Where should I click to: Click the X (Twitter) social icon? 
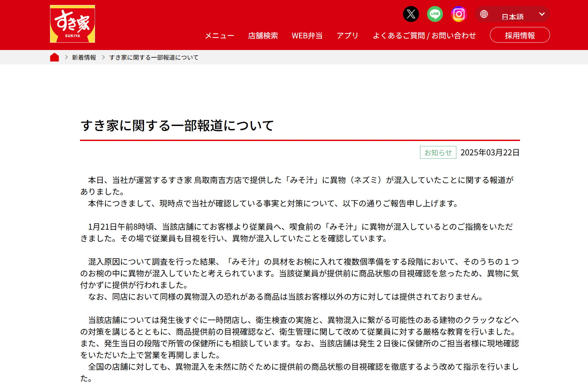pos(411,14)
